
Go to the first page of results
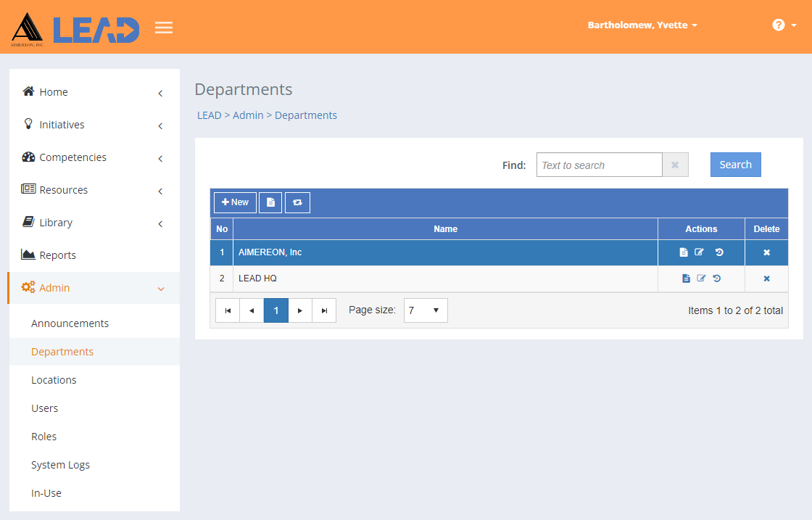(228, 310)
